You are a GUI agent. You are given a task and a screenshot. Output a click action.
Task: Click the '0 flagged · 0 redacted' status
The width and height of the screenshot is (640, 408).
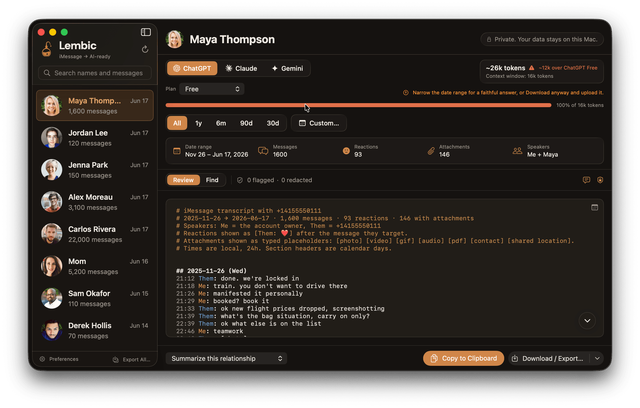(x=279, y=180)
